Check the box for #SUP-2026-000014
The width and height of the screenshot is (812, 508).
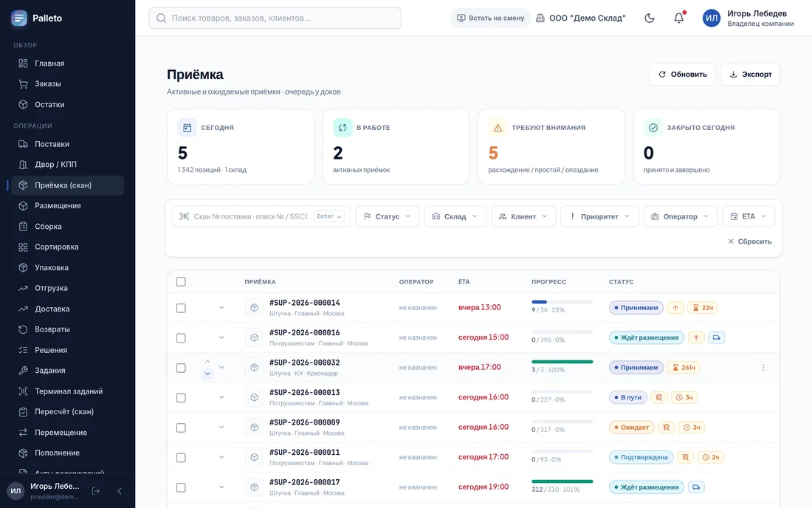pos(181,308)
